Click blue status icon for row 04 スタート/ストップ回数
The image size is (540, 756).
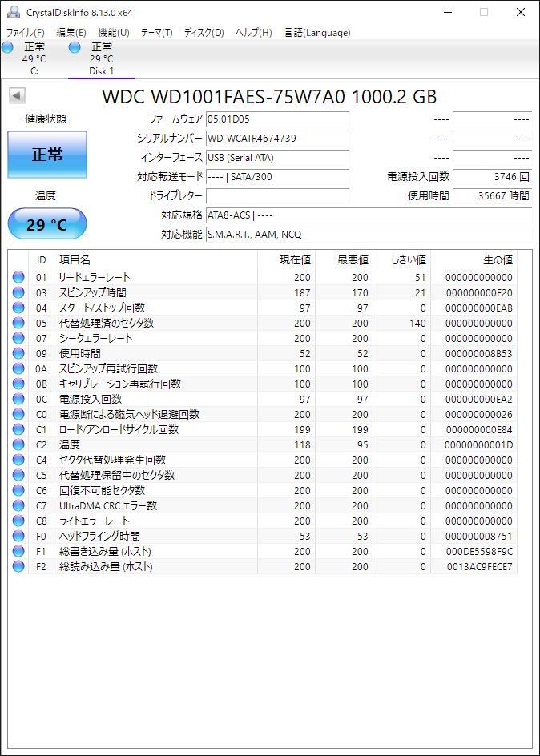[18, 308]
